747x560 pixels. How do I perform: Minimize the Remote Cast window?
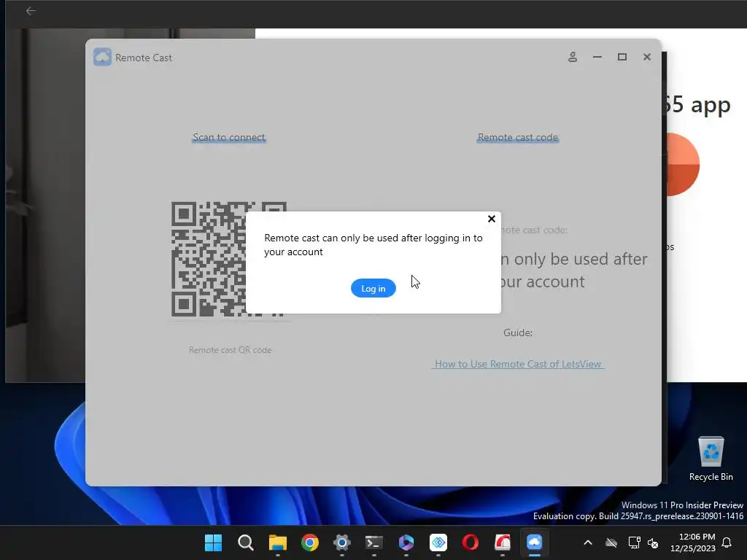click(x=597, y=57)
